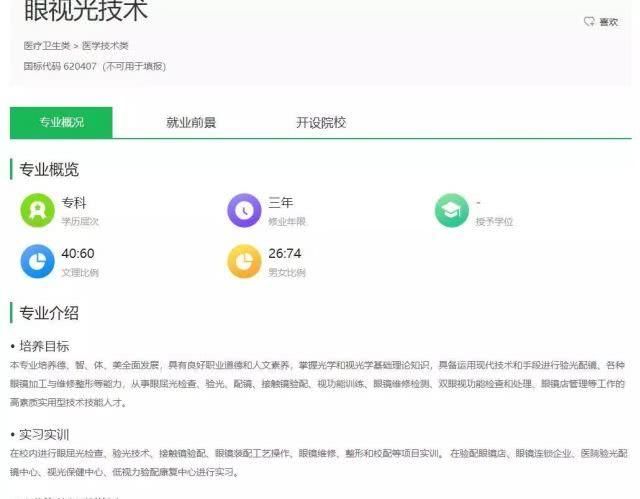Click the 专业概览 section heading

(x=49, y=169)
